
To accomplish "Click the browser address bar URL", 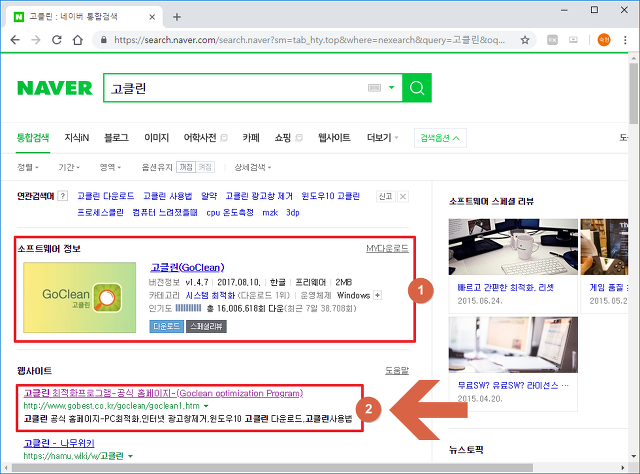I will [309, 40].
